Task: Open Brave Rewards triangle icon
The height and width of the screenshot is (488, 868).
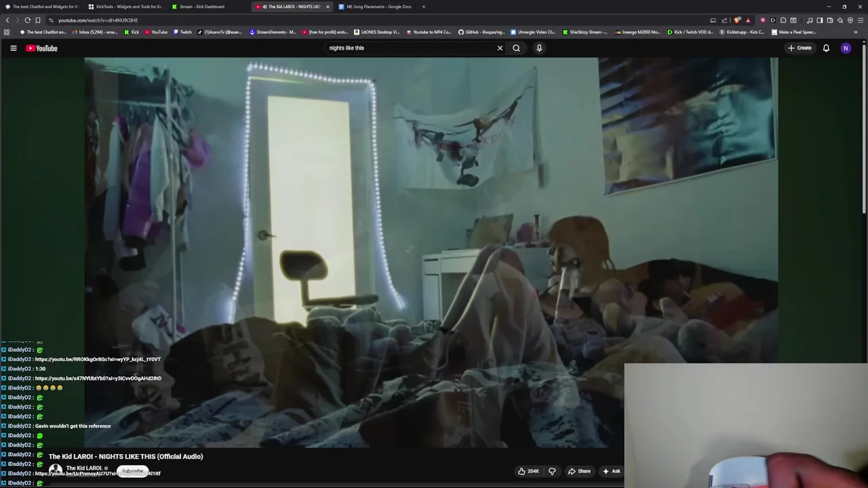Action: [748, 20]
